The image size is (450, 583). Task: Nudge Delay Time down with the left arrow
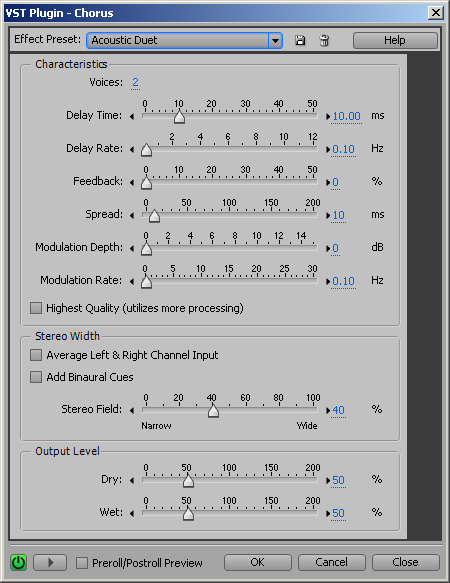pyautogui.click(x=132, y=116)
